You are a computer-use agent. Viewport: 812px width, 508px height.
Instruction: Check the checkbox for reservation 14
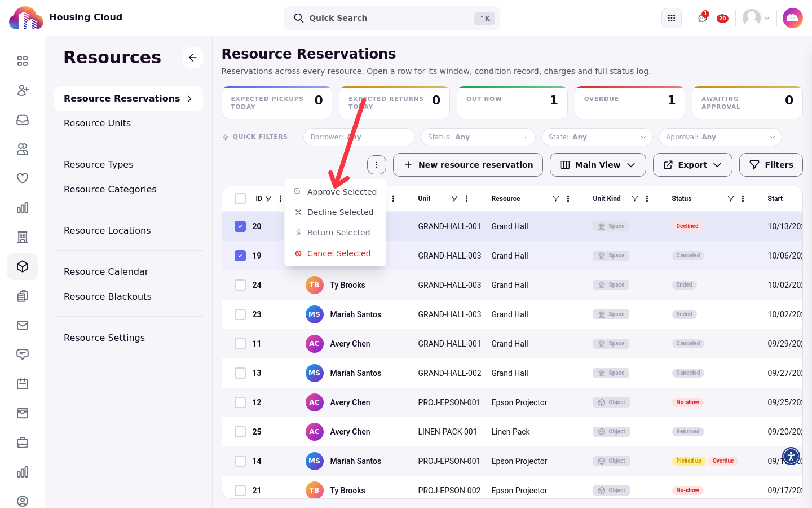[240, 461]
